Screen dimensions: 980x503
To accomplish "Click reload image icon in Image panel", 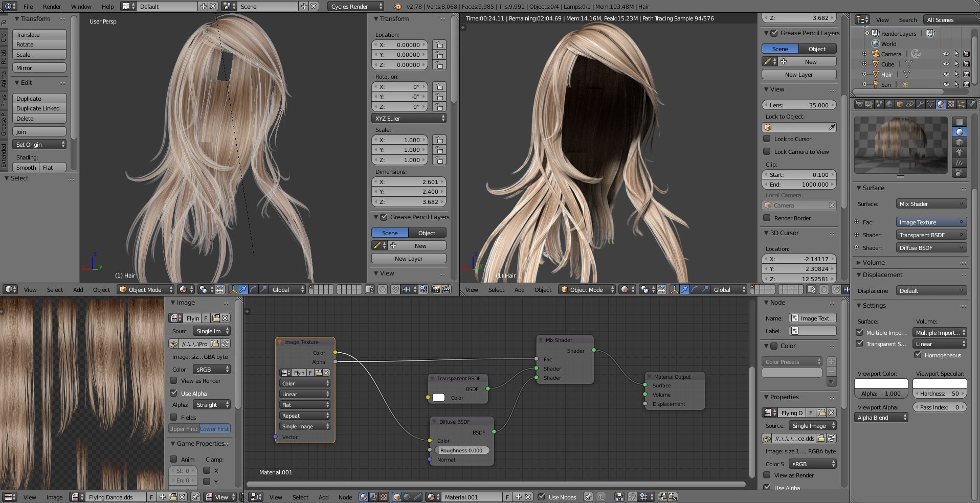I will coord(225,344).
